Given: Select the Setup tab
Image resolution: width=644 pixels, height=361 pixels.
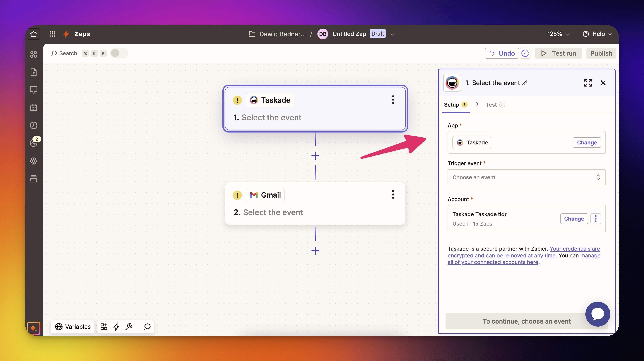Looking at the screenshot, I should coord(452,105).
